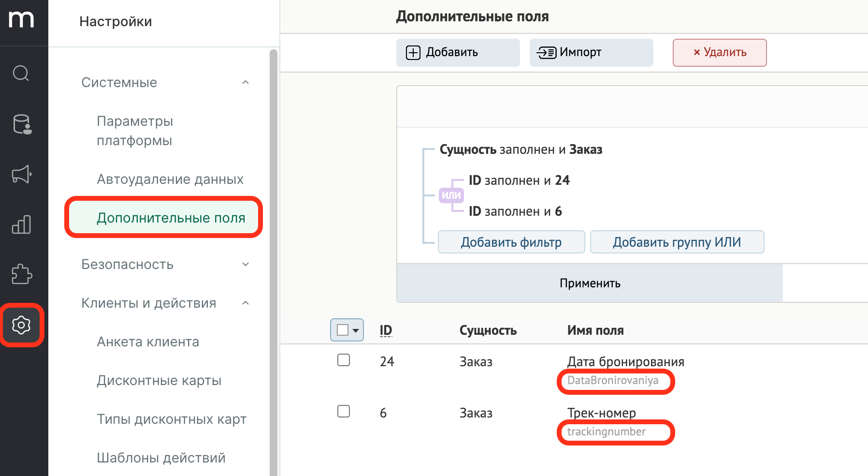
Task: Click the Добавить button
Action: point(458,52)
